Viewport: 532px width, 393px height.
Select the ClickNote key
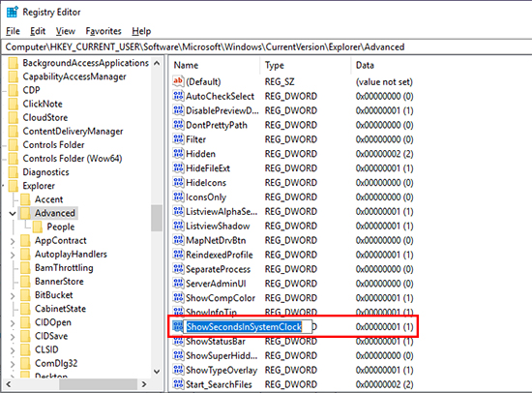tap(43, 104)
